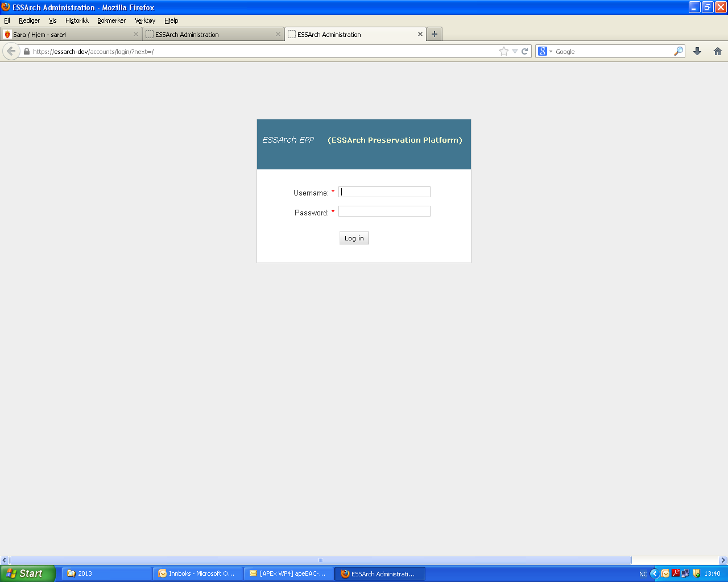The width and height of the screenshot is (728, 582).
Task: Open the Rediger menu
Action: [x=30, y=20]
